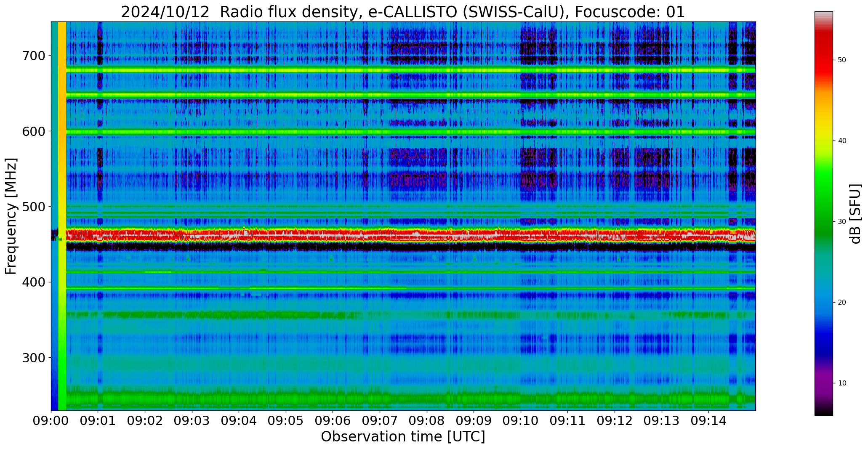Select the 'Frequency [MHz]' axis label
Image resolution: width=868 pixels, height=449 pixels.
(x=11, y=216)
